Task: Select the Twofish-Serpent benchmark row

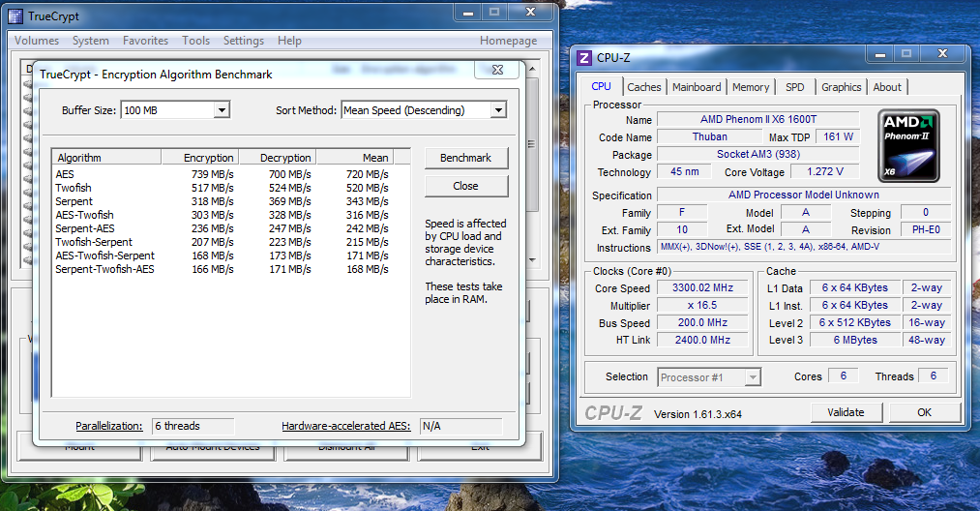Action: click(222, 242)
